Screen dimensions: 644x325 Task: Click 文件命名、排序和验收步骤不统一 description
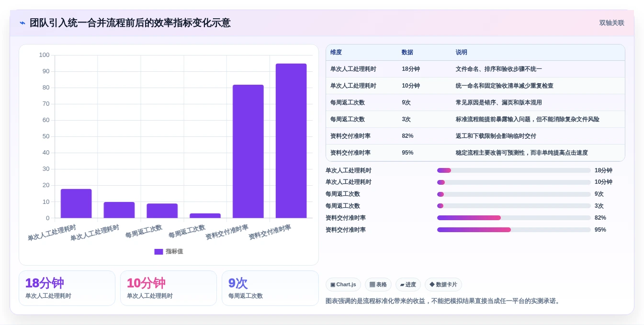coord(499,69)
